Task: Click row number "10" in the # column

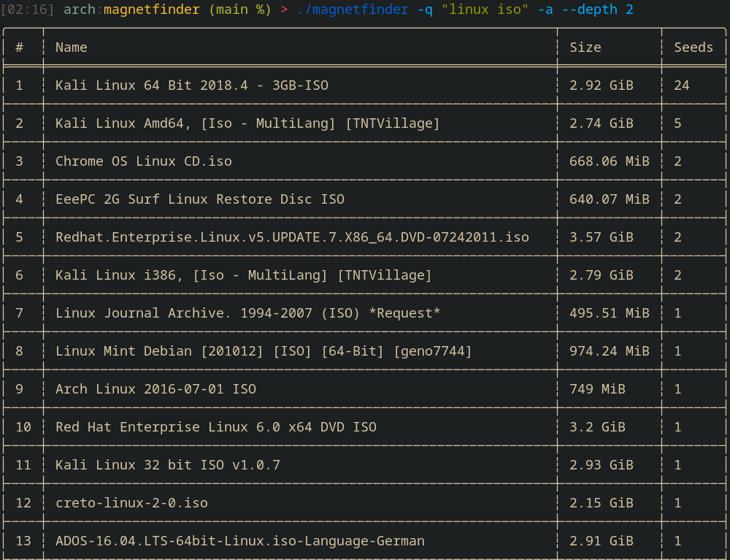Action: tap(23, 427)
